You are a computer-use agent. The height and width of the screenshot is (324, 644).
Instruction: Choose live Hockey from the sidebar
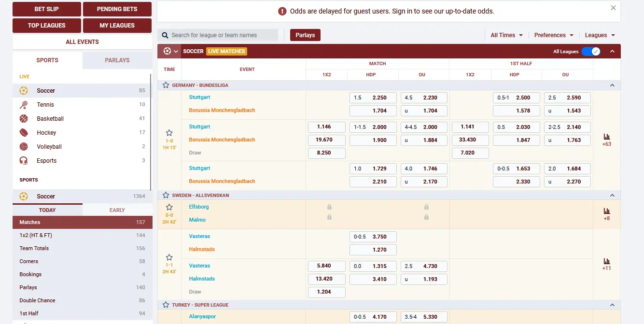click(x=82, y=133)
